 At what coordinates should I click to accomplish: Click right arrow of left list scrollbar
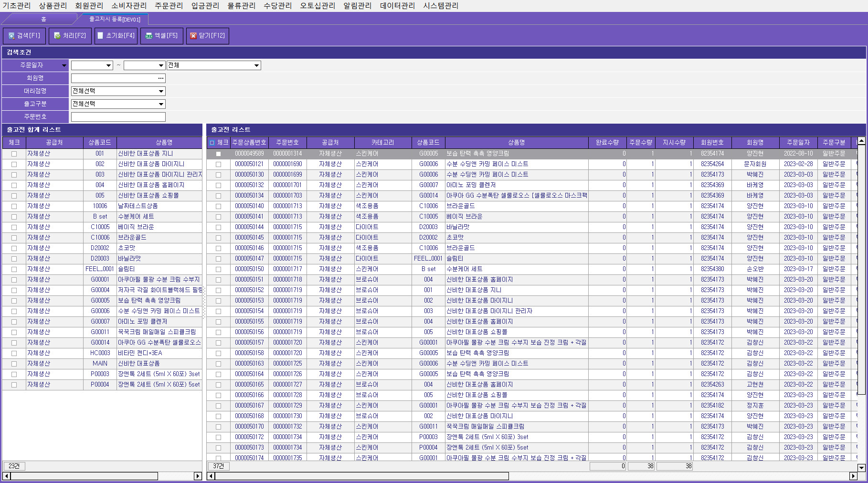198,476
